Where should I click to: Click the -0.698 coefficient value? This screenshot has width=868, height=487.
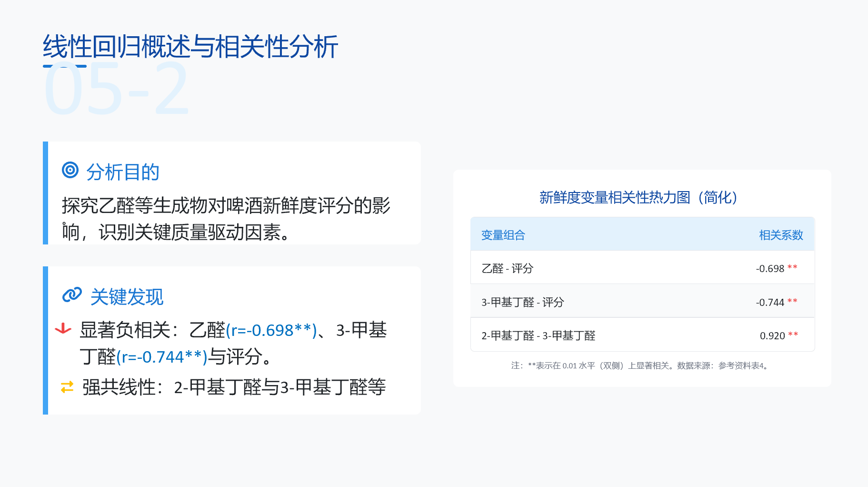(770, 269)
